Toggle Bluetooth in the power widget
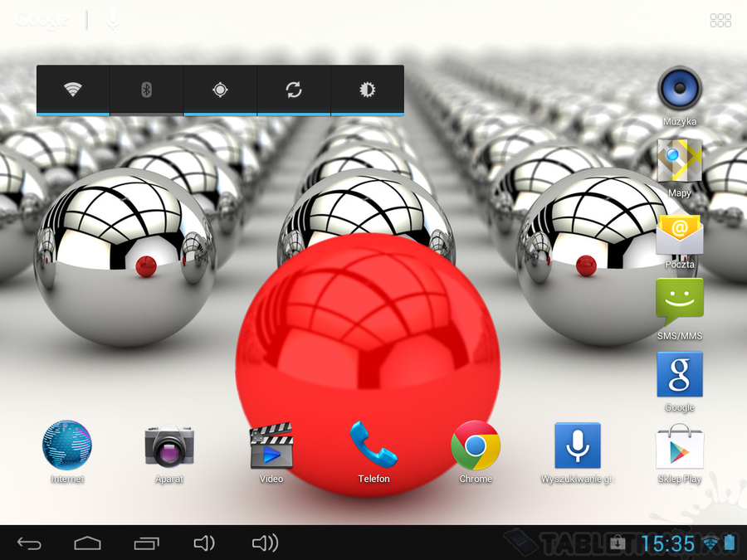This screenshot has height=560, width=747. tap(147, 90)
